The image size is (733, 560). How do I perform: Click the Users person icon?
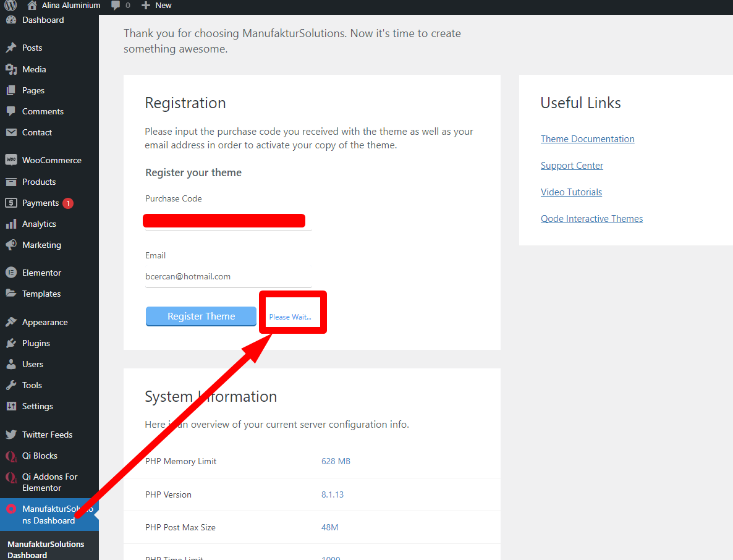11,364
